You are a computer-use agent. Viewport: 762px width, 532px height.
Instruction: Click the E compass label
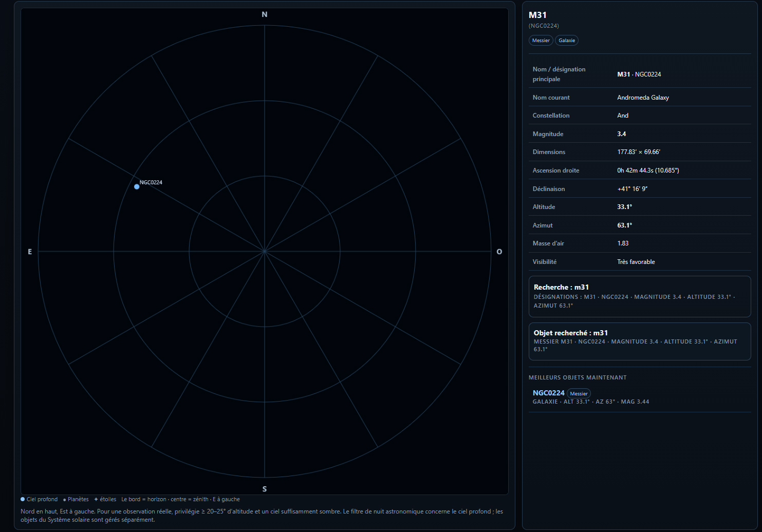[x=30, y=252]
